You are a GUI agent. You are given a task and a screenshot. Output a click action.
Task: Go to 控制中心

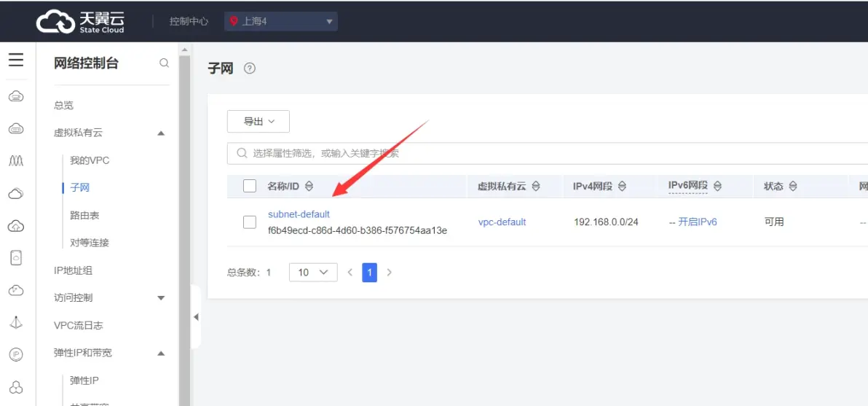tap(189, 22)
